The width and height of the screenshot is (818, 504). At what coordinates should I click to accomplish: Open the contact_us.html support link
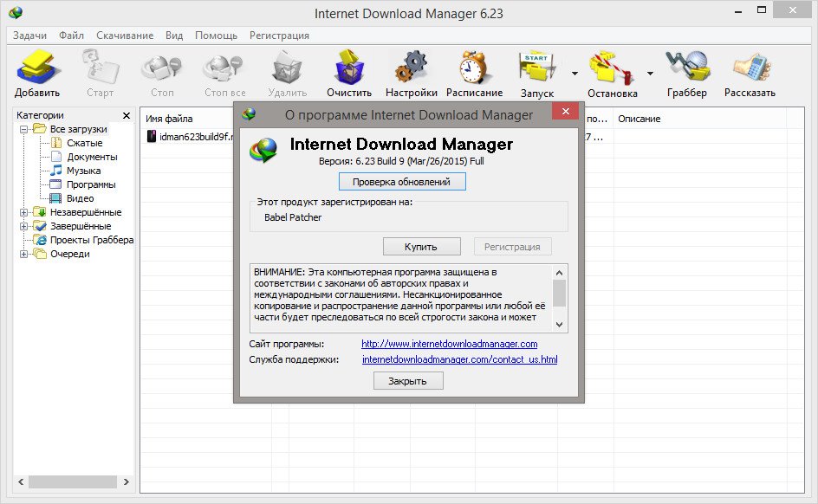(459, 359)
